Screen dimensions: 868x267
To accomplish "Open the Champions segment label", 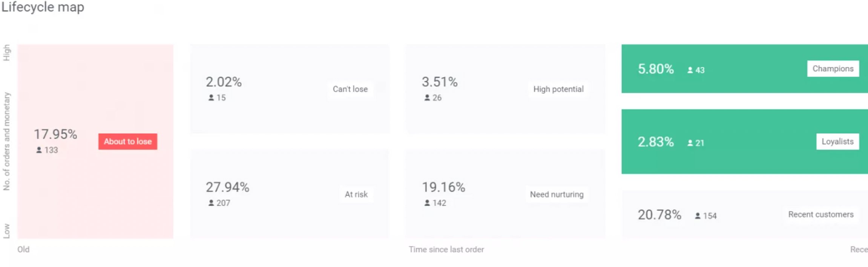I will (x=833, y=69).
